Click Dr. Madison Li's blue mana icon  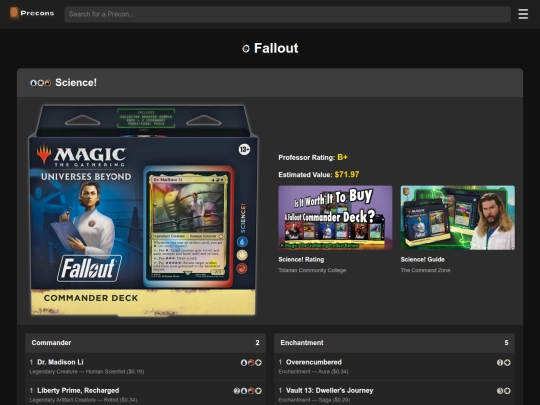244,363
